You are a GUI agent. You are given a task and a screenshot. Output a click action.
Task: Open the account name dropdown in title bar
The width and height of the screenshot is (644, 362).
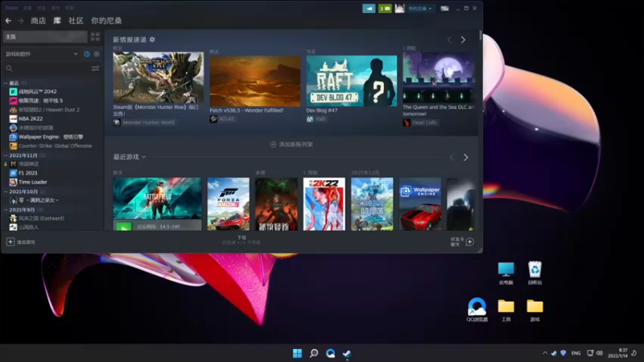[x=419, y=8]
